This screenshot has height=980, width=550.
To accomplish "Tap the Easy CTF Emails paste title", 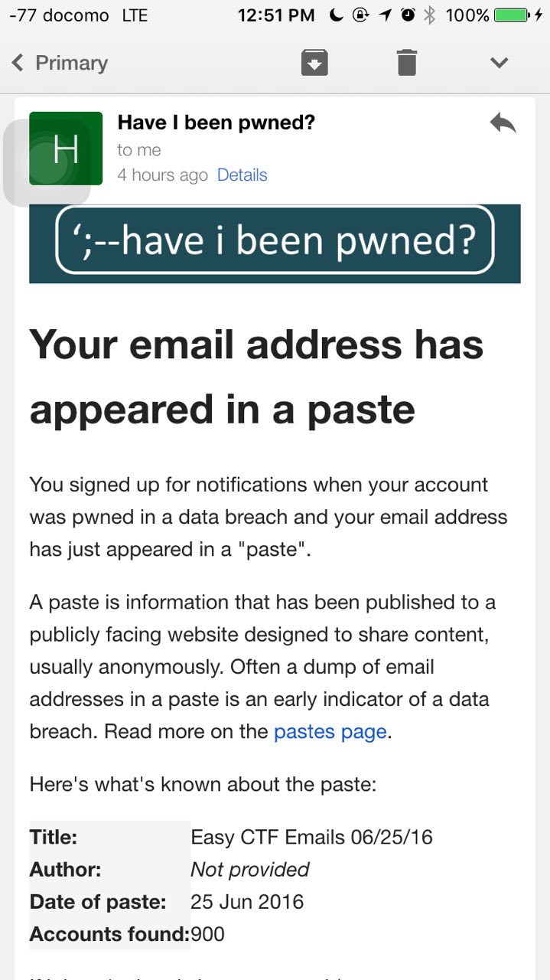I will [x=311, y=837].
